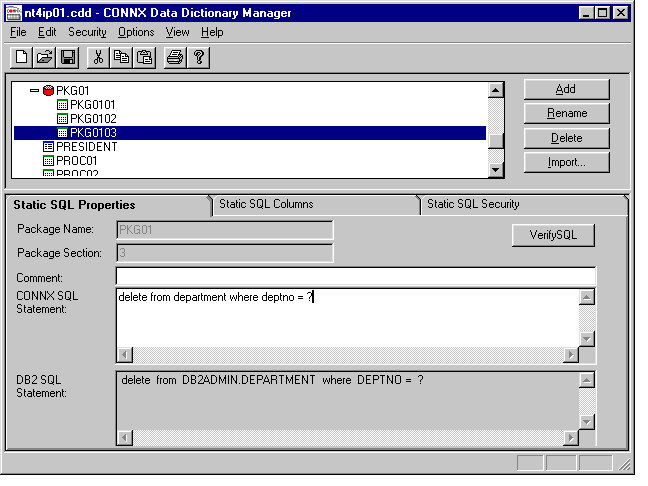Image resolution: width=648 pixels, height=486 pixels.
Task: Select PKG0102 in the tree
Action: click(93, 119)
